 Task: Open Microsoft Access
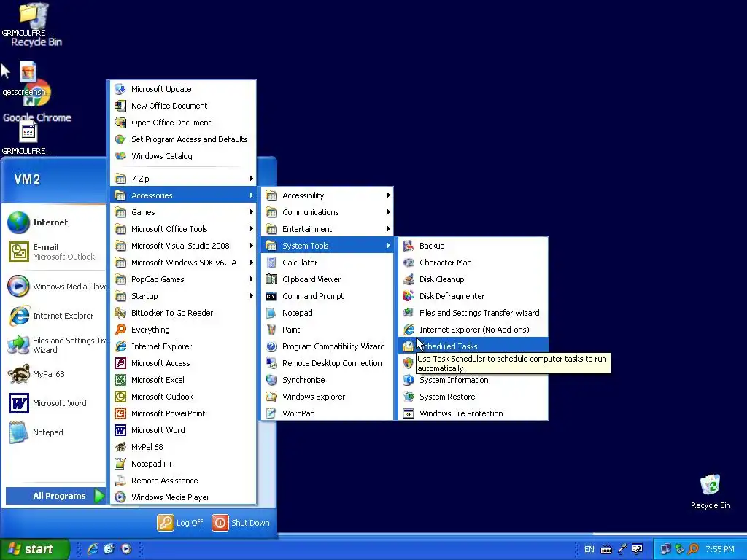tap(183, 363)
